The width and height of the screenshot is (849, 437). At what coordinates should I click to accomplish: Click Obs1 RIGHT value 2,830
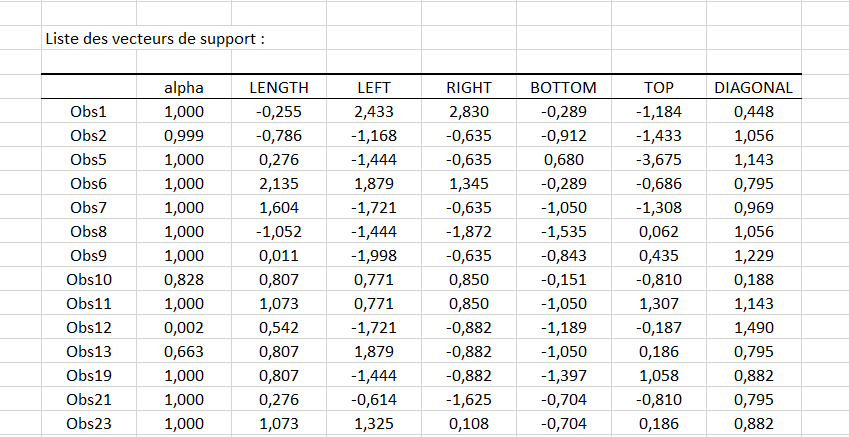point(469,112)
